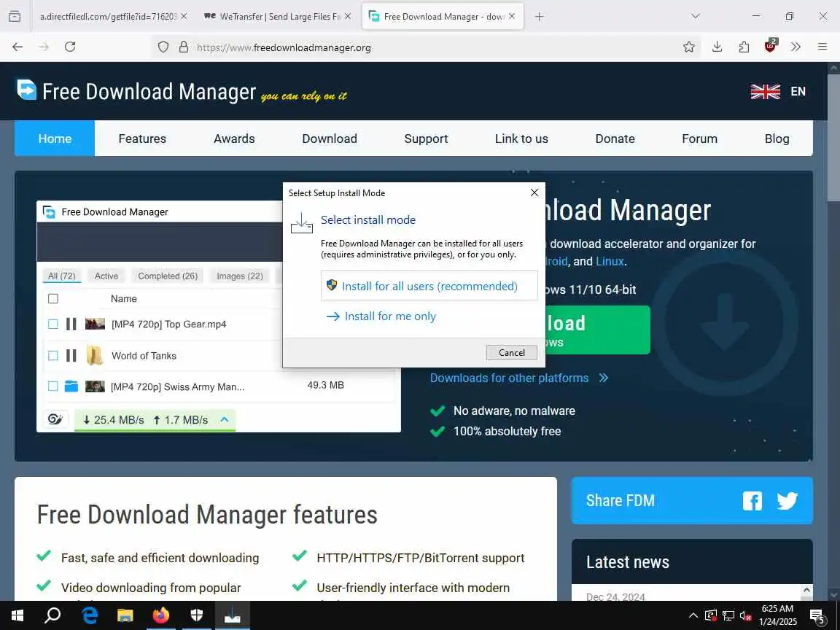Click blue folder icon on Swiss Army Man row
840x630 pixels.
coord(71,386)
